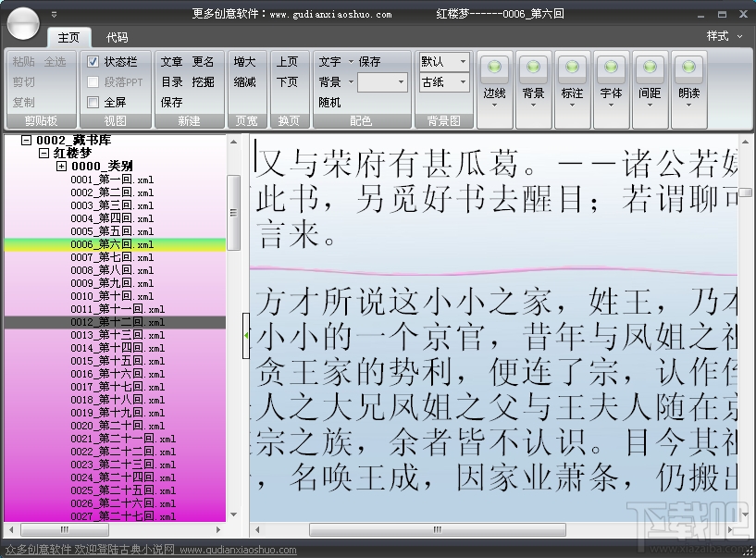Switch to the 主页 tab
Screen dimensions: 756x558
[x=68, y=37]
